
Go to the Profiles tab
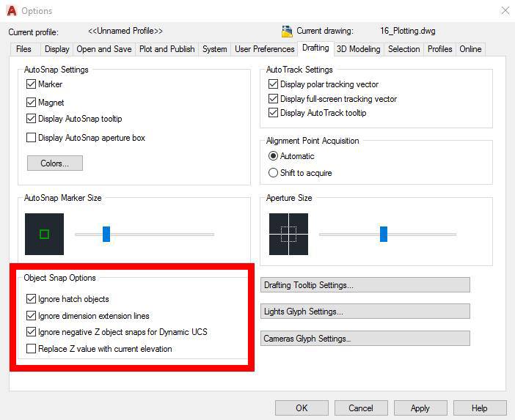439,49
